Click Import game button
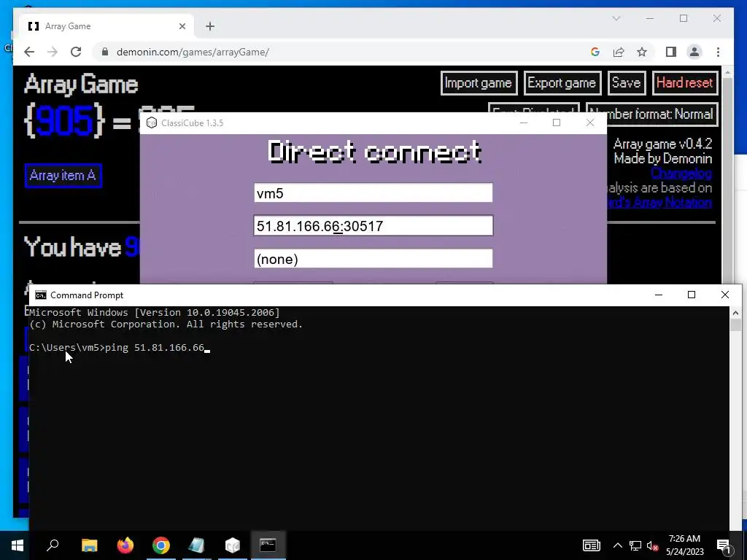 click(479, 83)
